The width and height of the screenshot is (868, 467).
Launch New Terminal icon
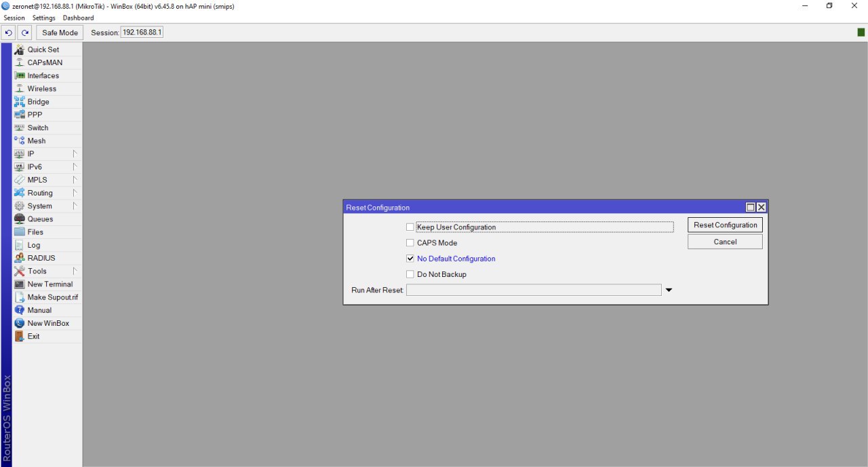(20, 284)
